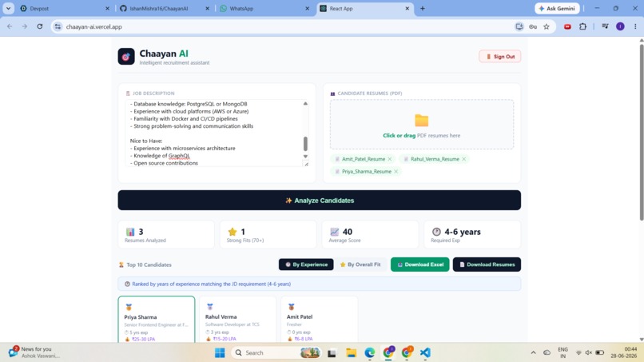Click install app icon in address bar
Image resolution: width=644 pixels, height=362 pixels.
point(519,26)
